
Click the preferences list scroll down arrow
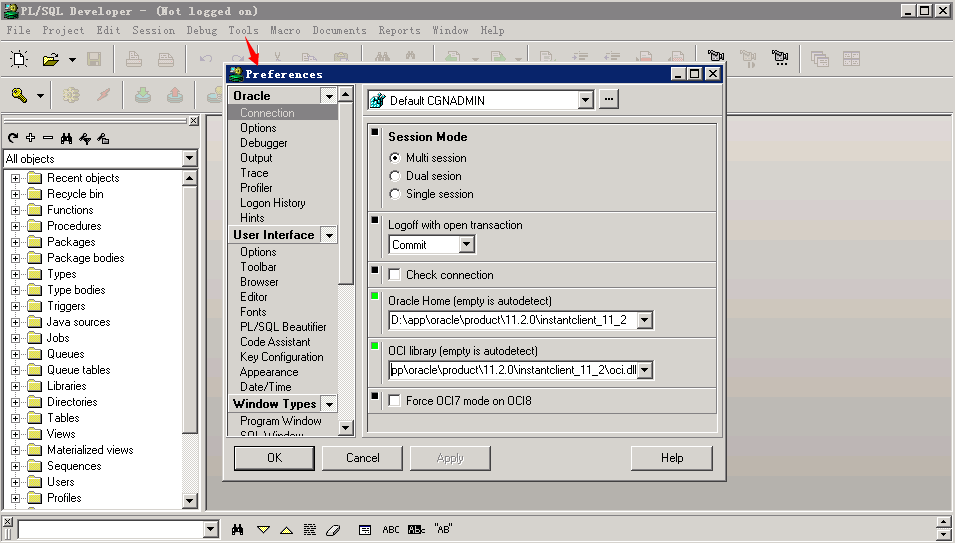[345, 428]
